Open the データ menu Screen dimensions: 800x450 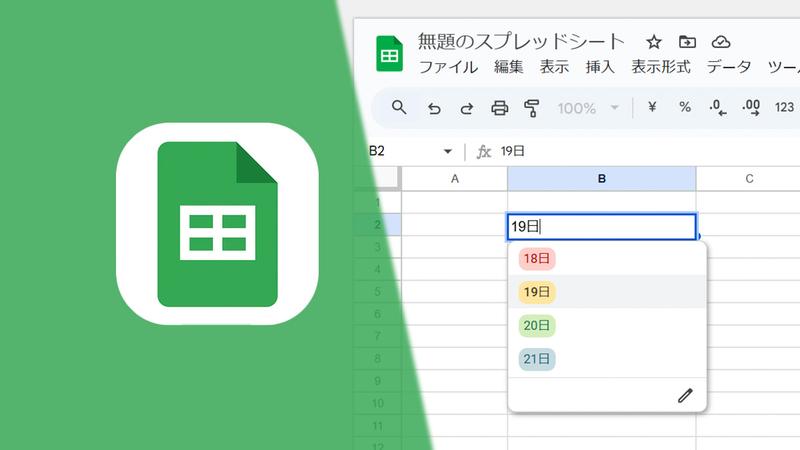[x=729, y=67]
